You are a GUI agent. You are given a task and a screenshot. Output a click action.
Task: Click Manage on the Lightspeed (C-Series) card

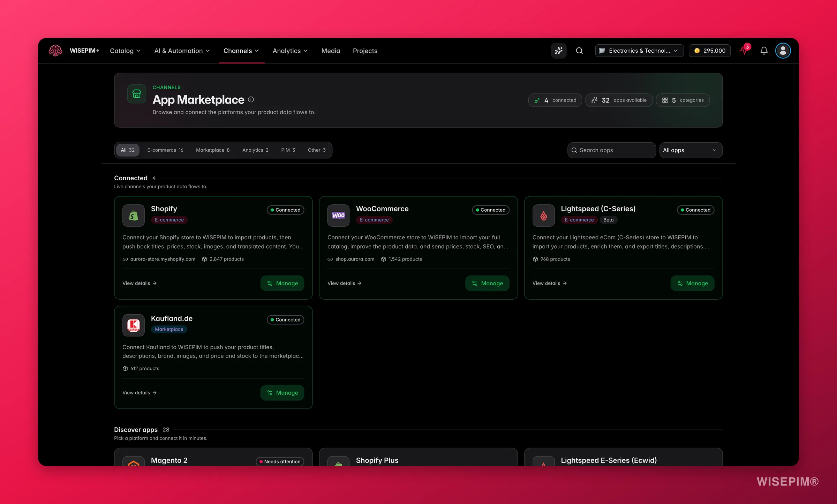coord(692,283)
